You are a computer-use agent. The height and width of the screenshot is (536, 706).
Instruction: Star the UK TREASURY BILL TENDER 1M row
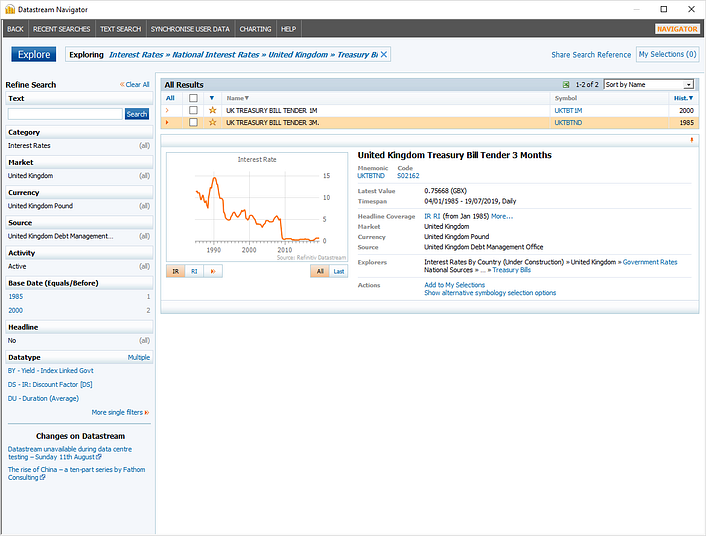[x=213, y=110]
